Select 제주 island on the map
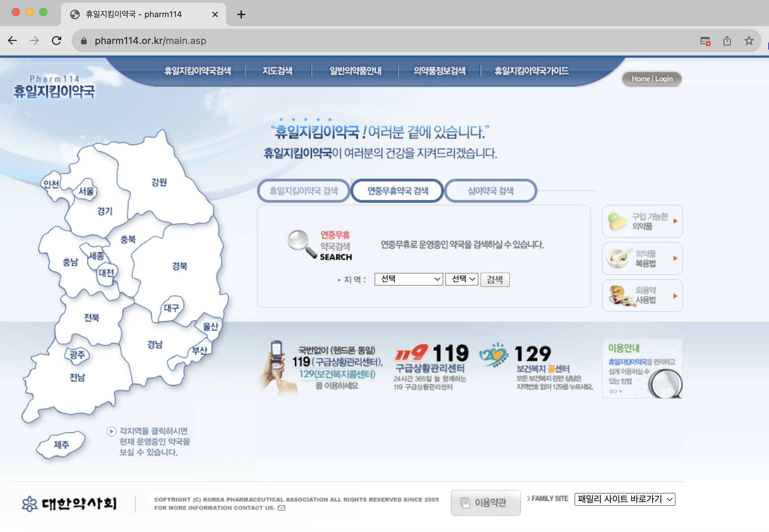The width and height of the screenshot is (769, 532). (62, 445)
